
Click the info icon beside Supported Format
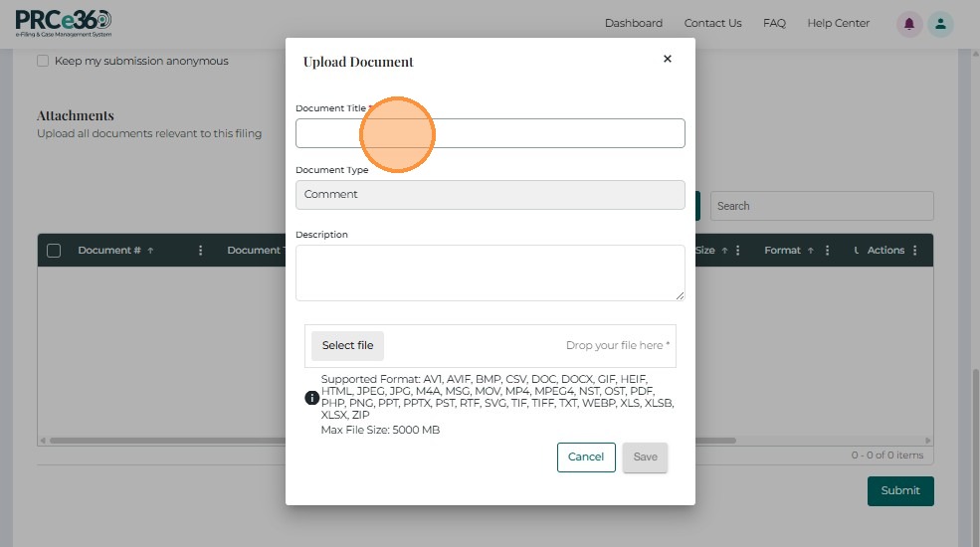[x=311, y=398]
